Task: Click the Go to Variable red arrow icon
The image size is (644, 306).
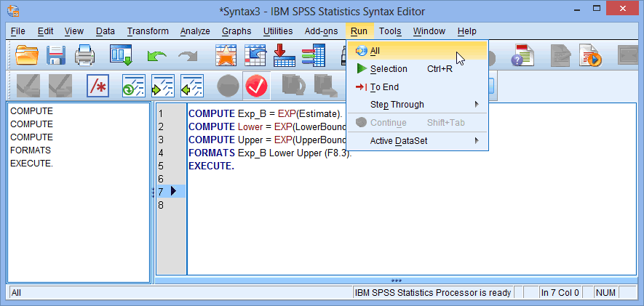Action: pos(285,55)
